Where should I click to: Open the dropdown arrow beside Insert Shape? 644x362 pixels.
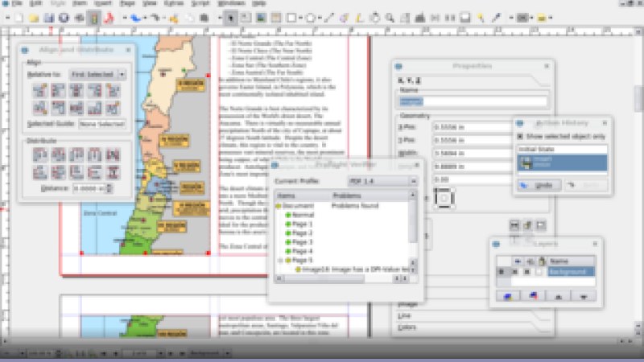(x=300, y=18)
